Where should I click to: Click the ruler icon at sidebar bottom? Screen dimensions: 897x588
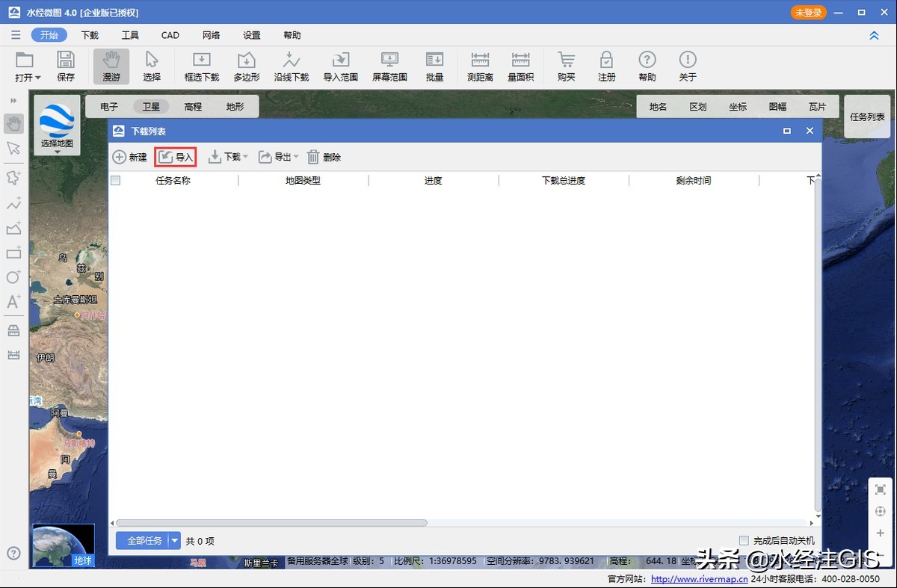click(x=13, y=355)
